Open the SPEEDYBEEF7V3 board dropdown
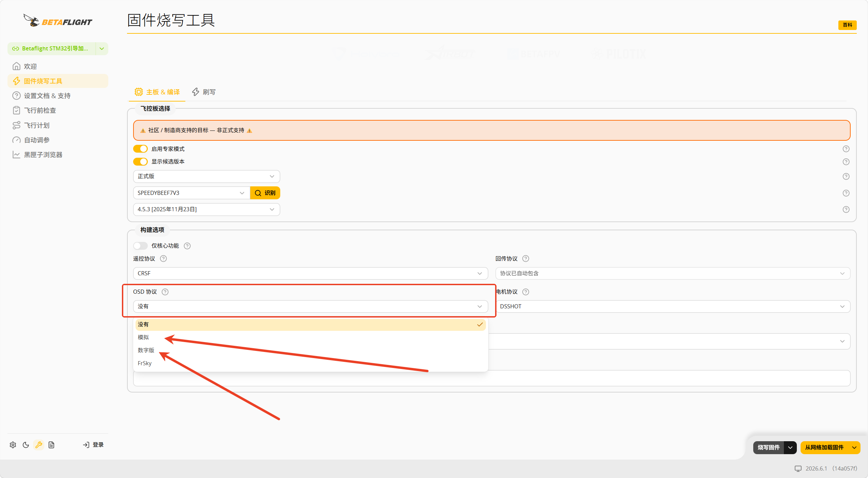868x478 pixels. (x=191, y=193)
